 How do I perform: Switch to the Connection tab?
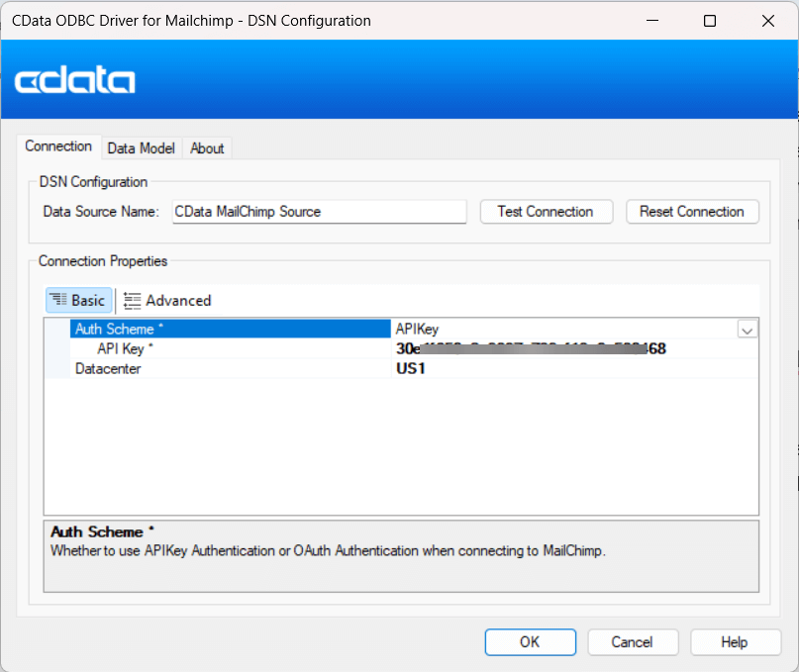point(58,146)
